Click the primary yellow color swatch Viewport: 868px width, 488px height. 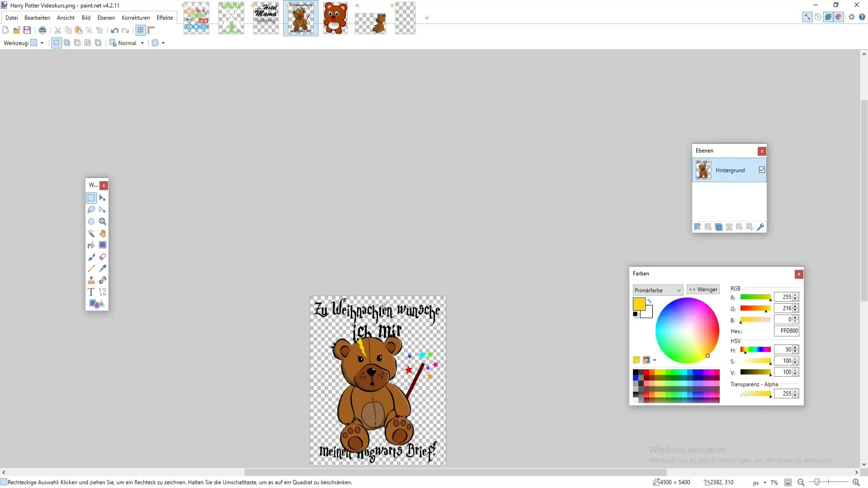[639, 304]
